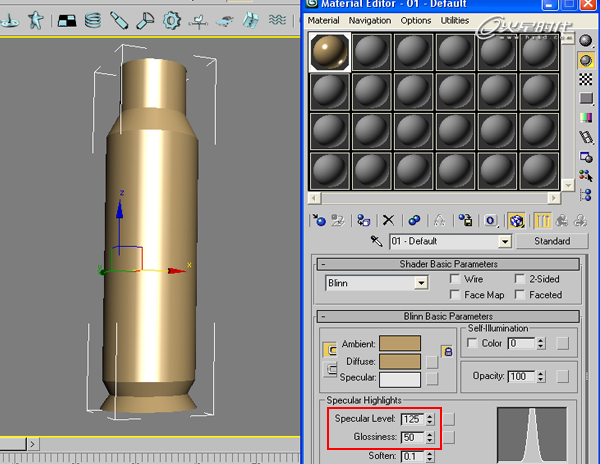Click Go to Parent icon
The height and width of the screenshot is (464, 600).
pos(562,221)
